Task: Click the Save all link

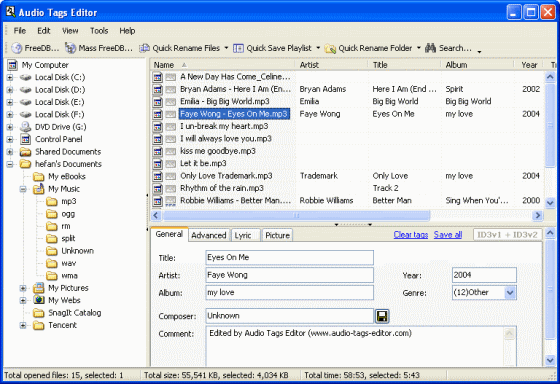Action: (448, 235)
